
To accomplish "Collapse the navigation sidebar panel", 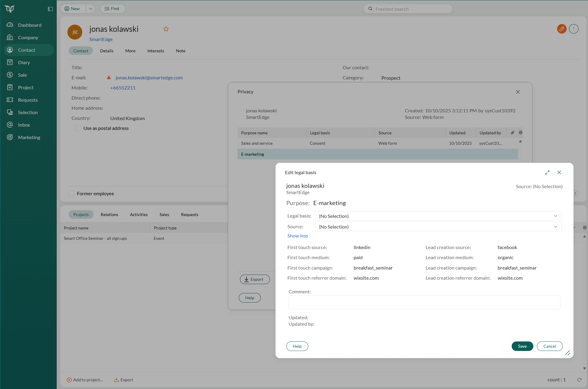I will click(50, 9).
